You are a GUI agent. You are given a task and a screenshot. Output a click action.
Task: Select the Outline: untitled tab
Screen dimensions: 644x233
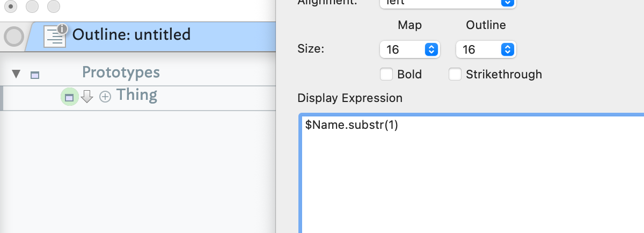click(x=131, y=35)
